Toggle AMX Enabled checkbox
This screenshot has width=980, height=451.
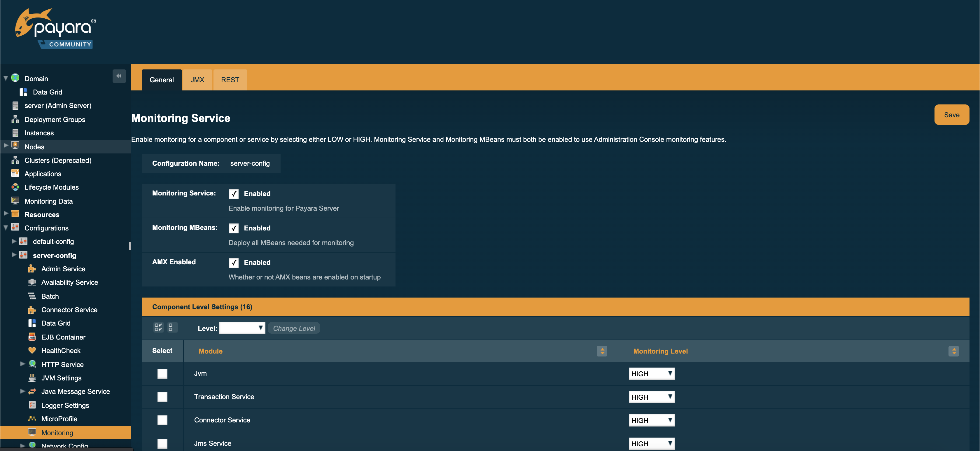tap(234, 263)
